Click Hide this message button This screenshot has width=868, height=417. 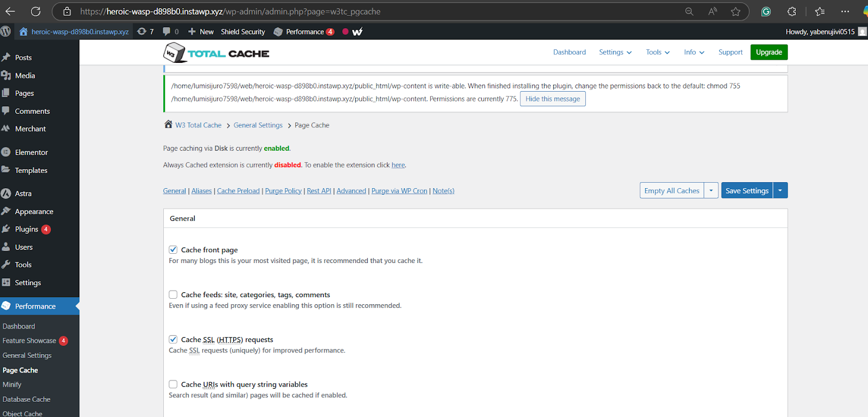[x=553, y=99]
